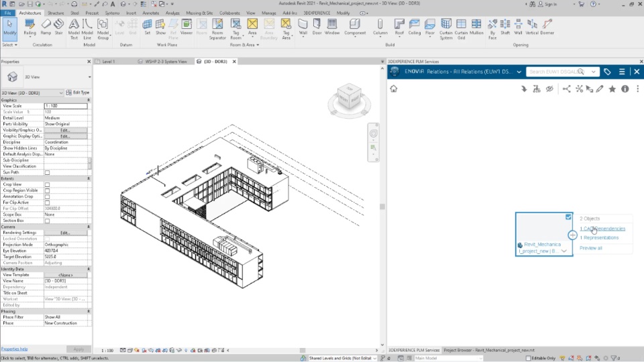Screen dimensions: 644x362
Task: Expand the ENOVIA Relations title dropdown
Action: click(519, 72)
